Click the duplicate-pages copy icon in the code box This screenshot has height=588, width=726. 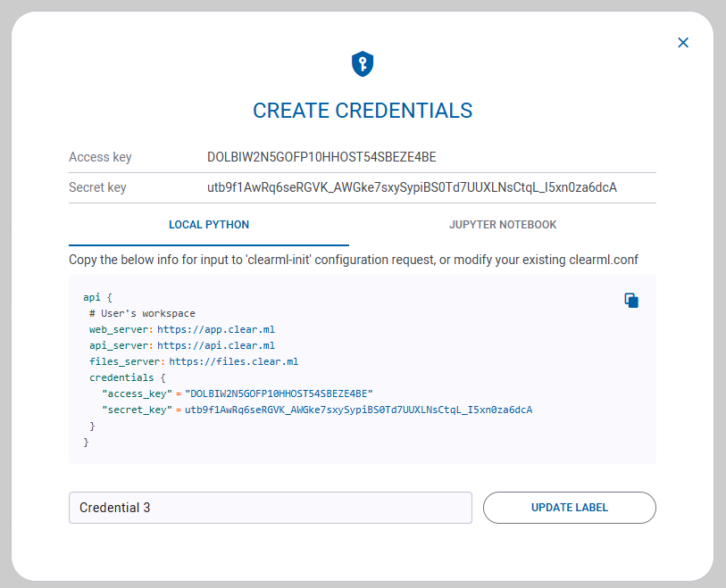point(630,300)
